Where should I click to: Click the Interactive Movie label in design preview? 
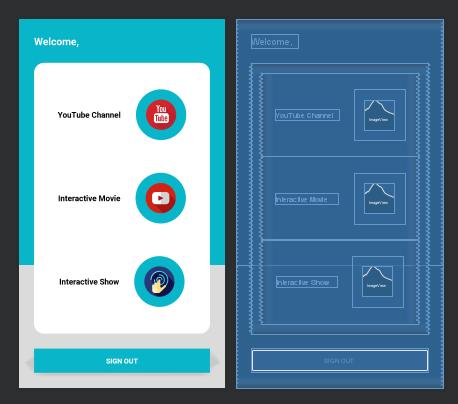(x=89, y=198)
